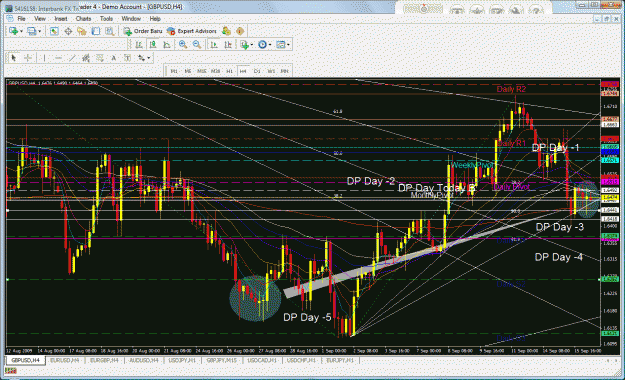Click the two-people icon after Expert Advisors
Viewport: 625px width, 380px height.
click(226, 31)
